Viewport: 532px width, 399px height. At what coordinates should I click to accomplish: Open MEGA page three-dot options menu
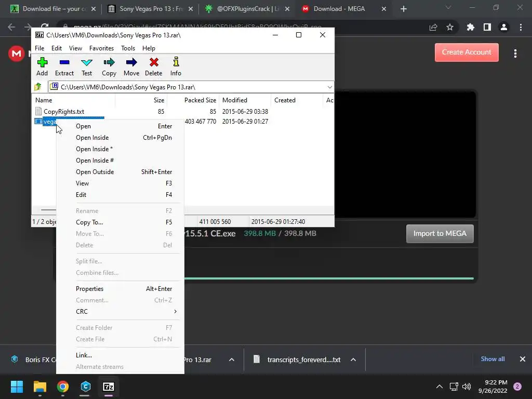tap(515, 54)
